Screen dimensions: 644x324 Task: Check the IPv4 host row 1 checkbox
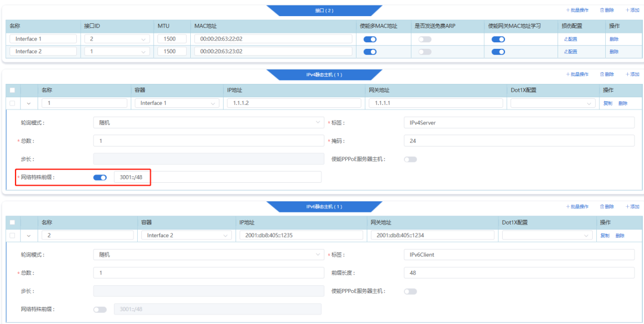pyautogui.click(x=13, y=103)
